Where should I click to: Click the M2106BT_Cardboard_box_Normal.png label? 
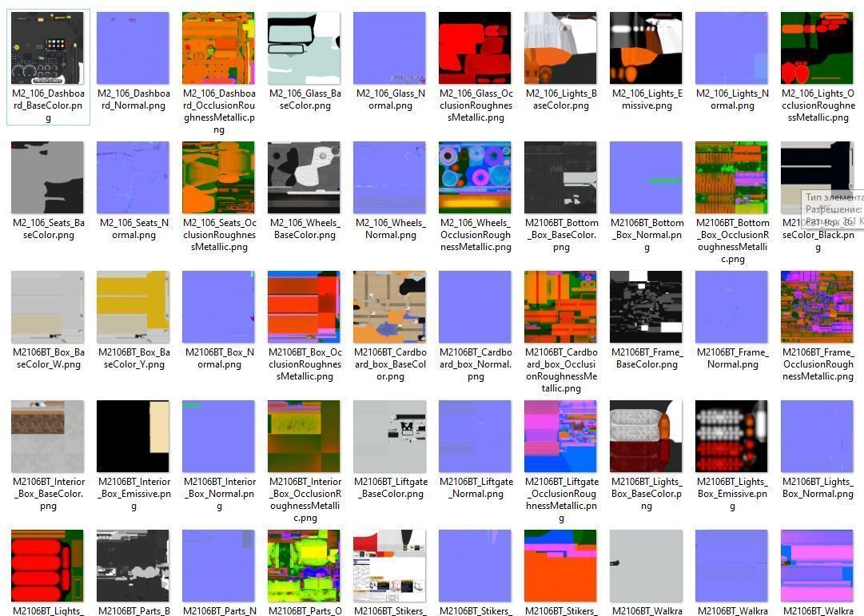[476, 364]
